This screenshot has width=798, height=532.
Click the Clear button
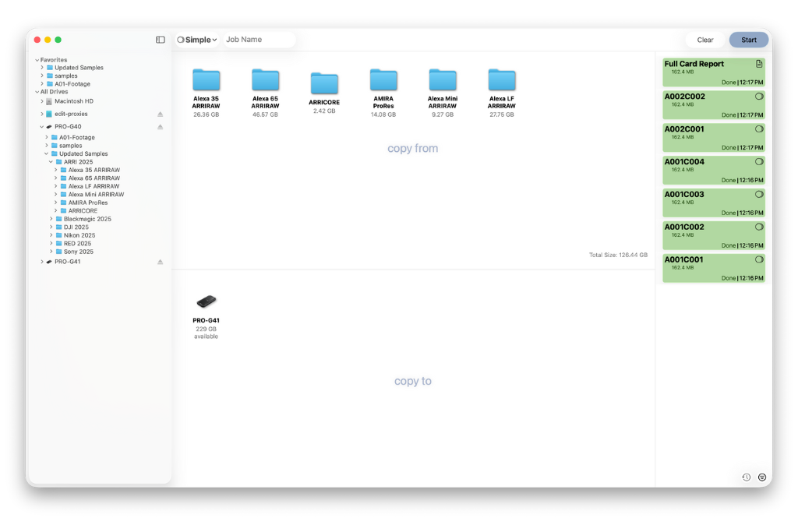[x=704, y=40]
